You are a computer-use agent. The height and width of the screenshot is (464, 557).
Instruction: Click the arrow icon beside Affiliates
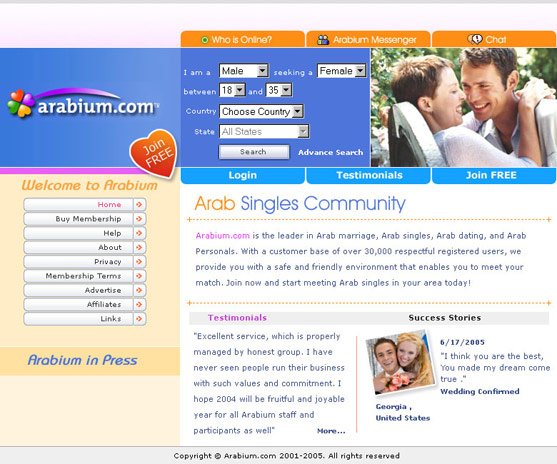pyautogui.click(x=139, y=304)
